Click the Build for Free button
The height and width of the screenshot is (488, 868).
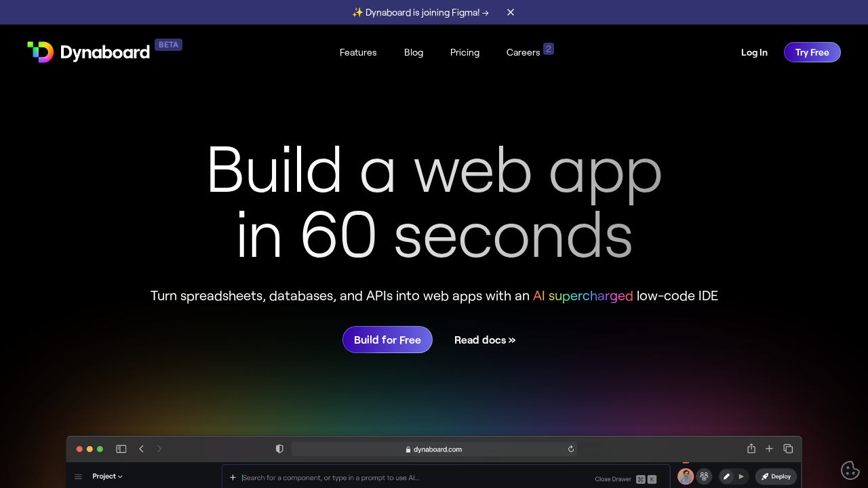coord(387,340)
